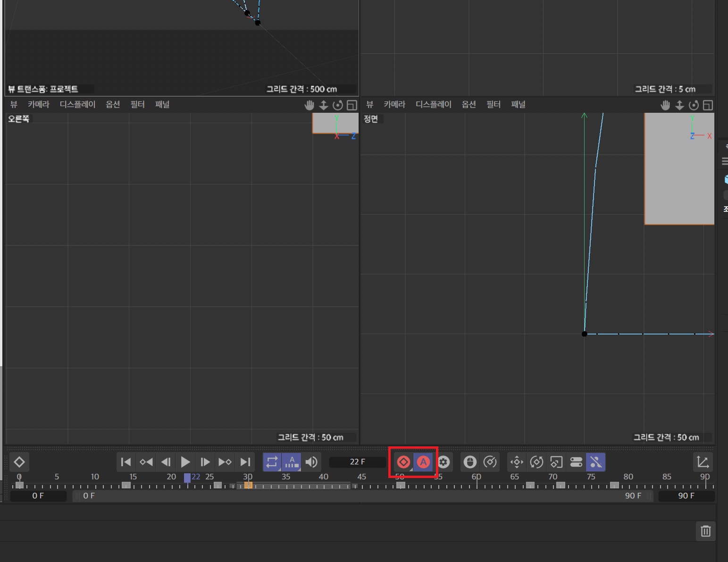Open 패널 menu in the 오른쪽 viewport
This screenshot has height=562, width=728.
[x=162, y=105]
